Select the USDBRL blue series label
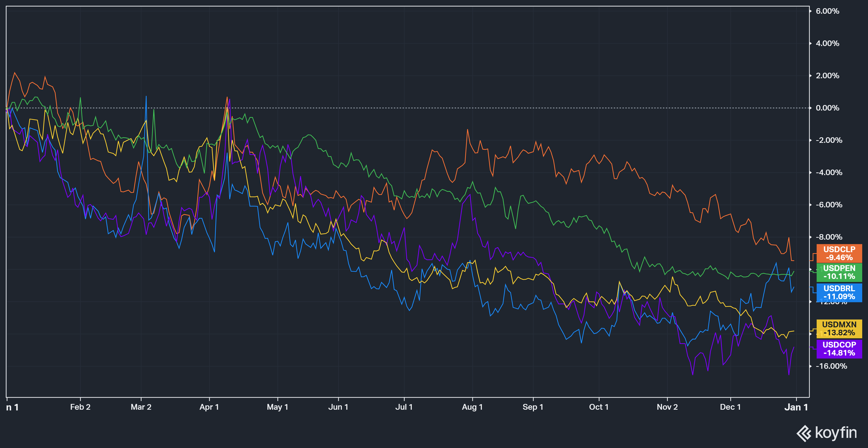The width and height of the screenshot is (868, 448). click(839, 292)
